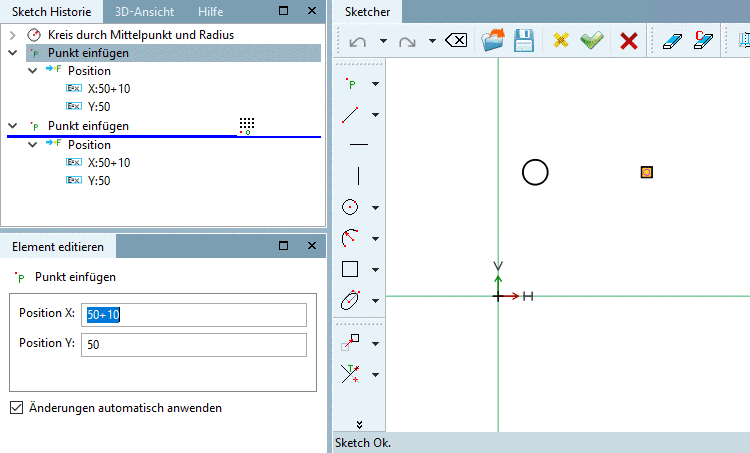Click the red X cancel icon
The height and width of the screenshot is (453, 750).
(x=629, y=41)
